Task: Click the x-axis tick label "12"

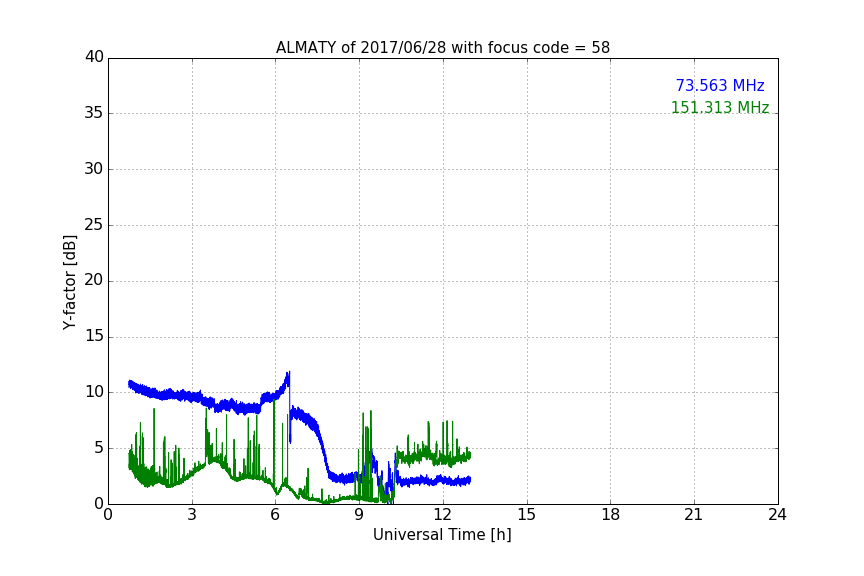Action: coord(442,515)
